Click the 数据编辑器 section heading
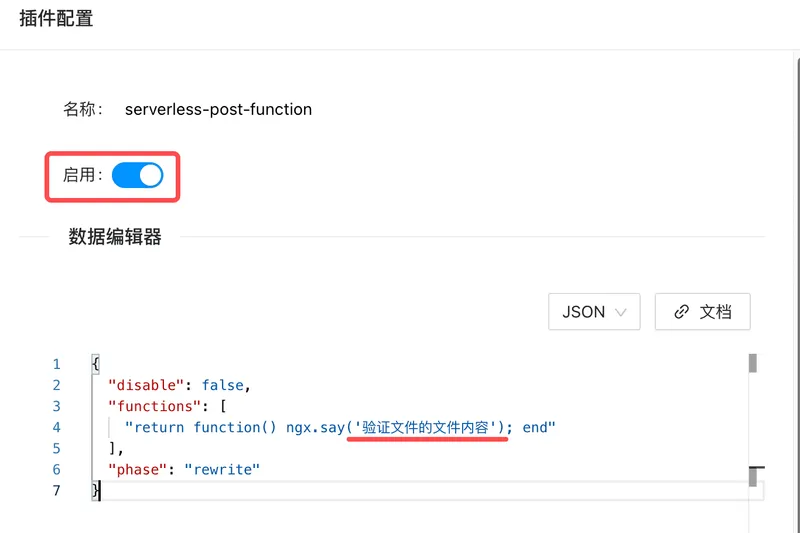Viewport: 800px width, 533px height. 115,237
